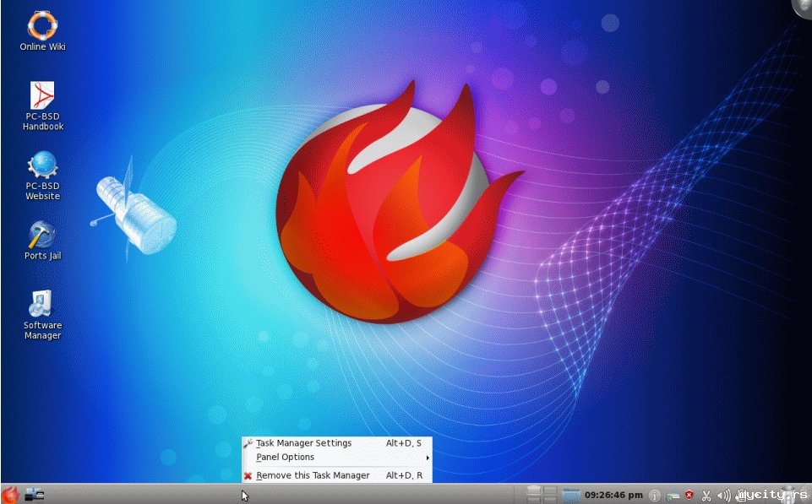
Task: Click the Hubble telescope desktop widget
Action: (134, 212)
